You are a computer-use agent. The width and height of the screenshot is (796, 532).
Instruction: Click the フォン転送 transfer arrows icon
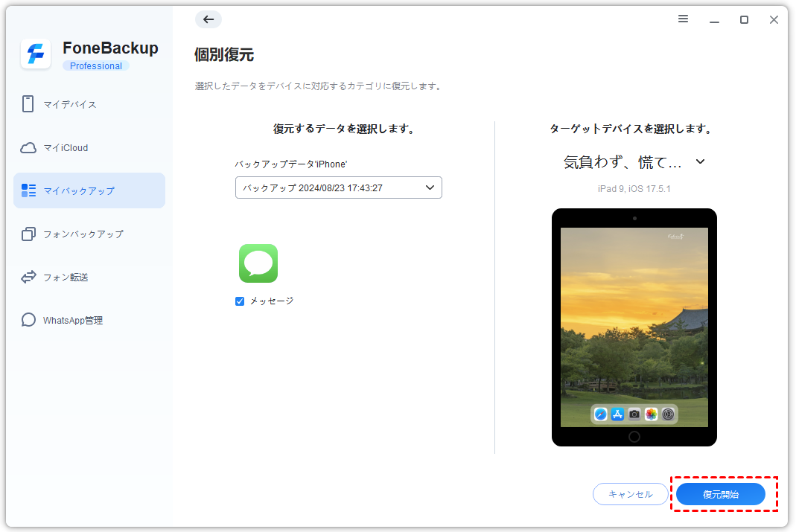28,277
